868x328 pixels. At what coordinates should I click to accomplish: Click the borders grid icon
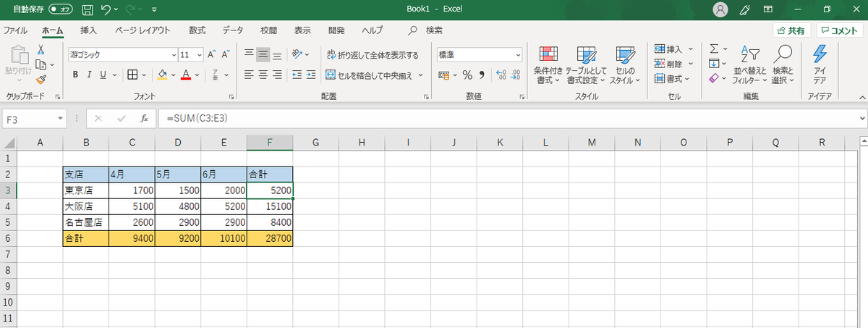click(x=132, y=75)
